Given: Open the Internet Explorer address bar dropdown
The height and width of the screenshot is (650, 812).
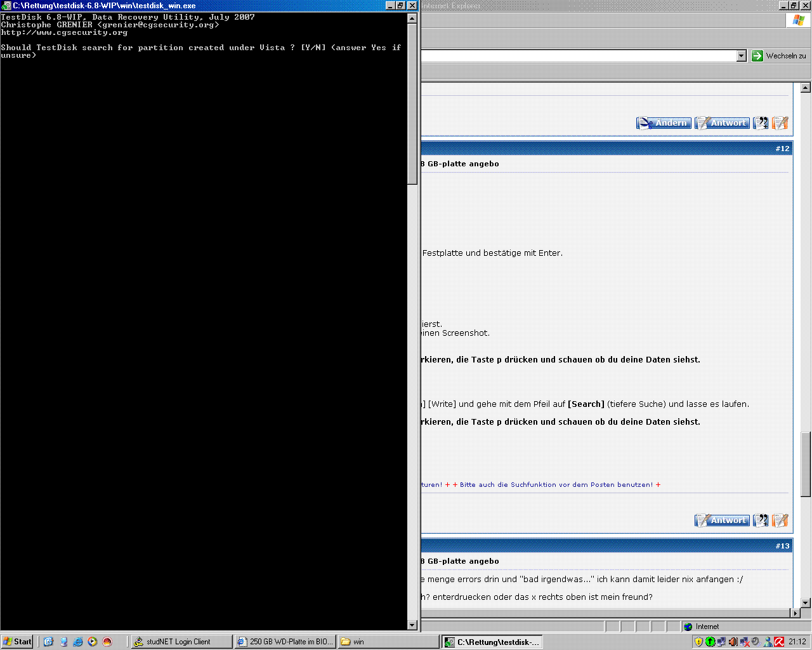Looking at the screenshot, I should point(742,56).
